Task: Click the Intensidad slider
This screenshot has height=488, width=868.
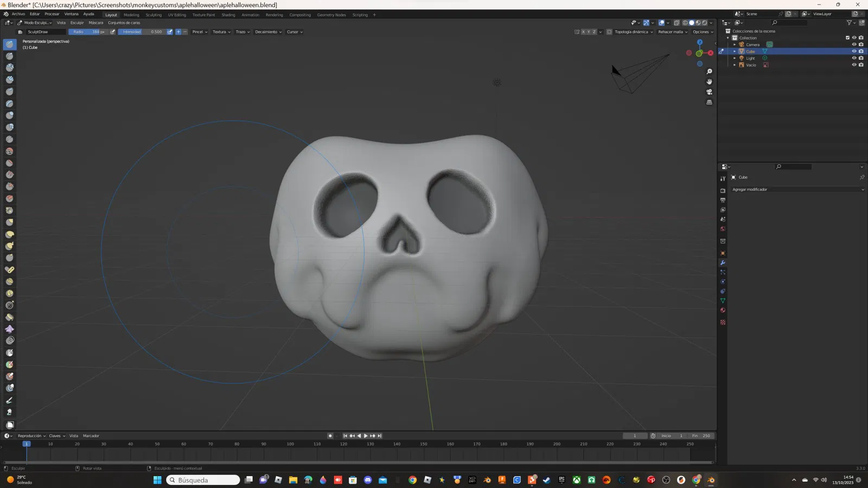Action: 142,32
